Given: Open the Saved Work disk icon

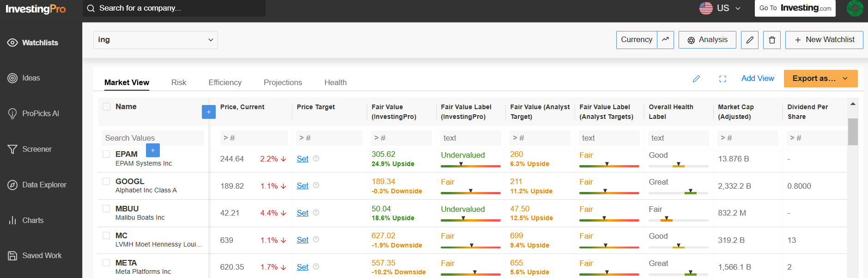Looking at the screenshot, I should tap(12, 255).
